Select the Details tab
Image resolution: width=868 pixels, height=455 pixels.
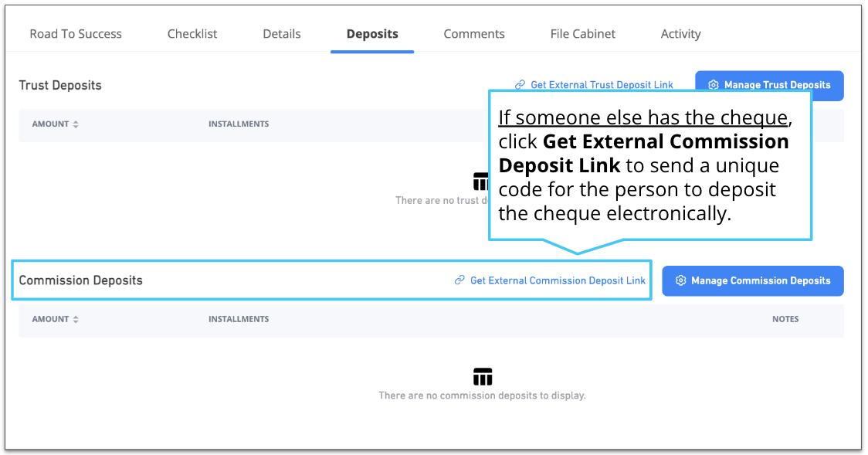click(281, 33)
